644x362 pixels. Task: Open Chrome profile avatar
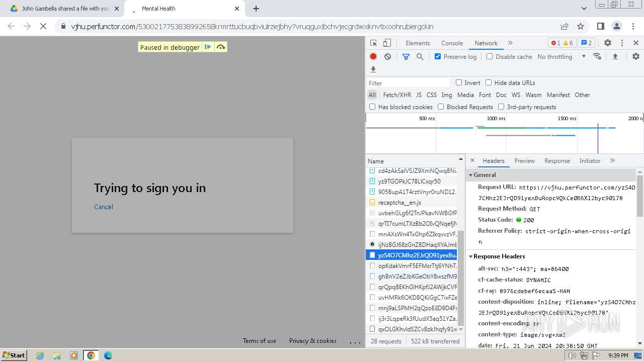[616, 26]
